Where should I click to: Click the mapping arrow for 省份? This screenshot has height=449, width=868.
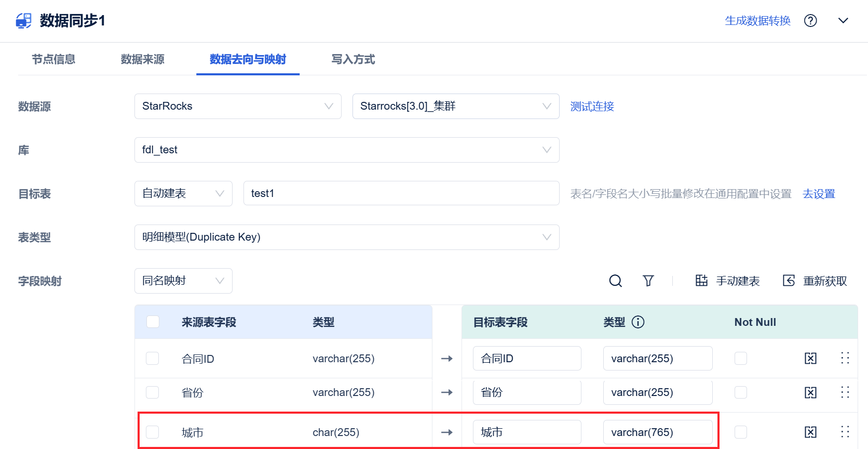[447, 392]
